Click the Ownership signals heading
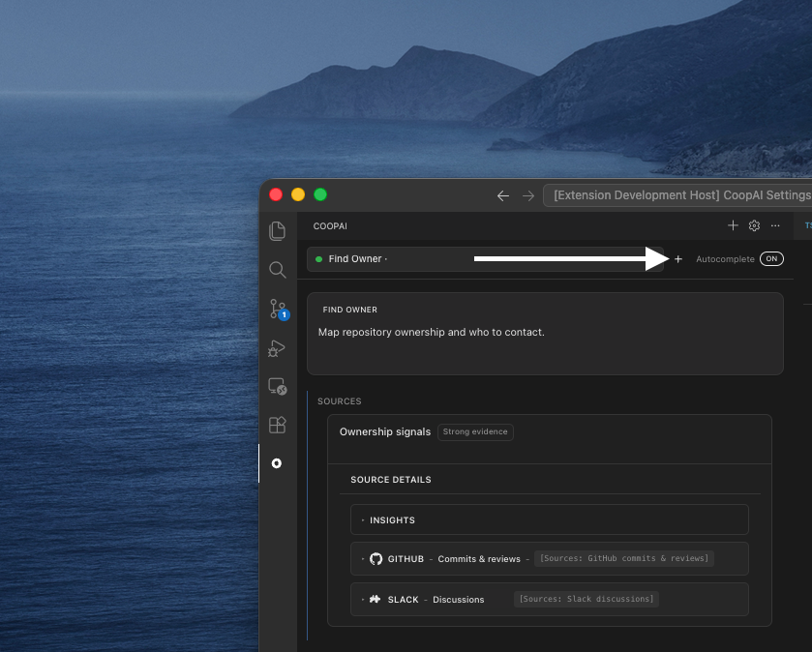812x652 pixels. [385, 432]
